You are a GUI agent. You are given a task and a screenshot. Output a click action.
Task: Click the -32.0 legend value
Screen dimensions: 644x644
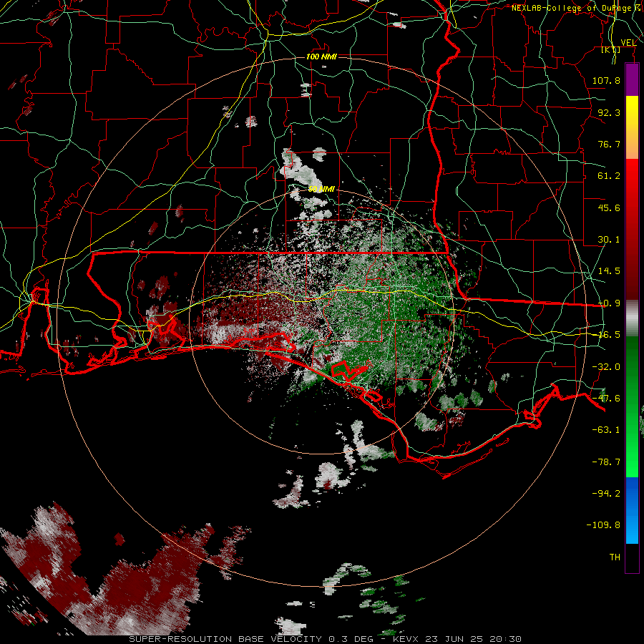click(606, 367)
